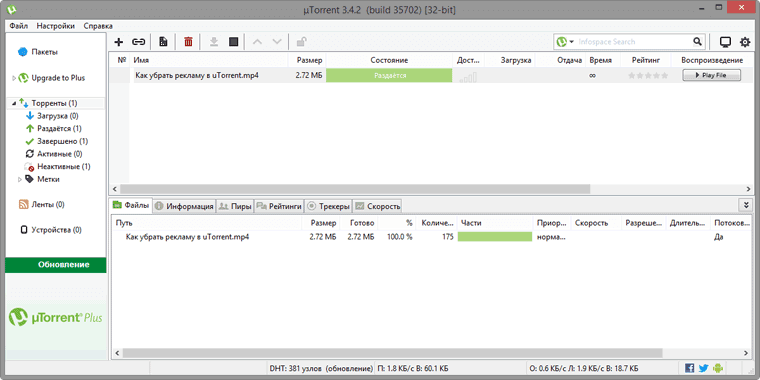Select Ленты (0) in sidebar

(48, 205)
